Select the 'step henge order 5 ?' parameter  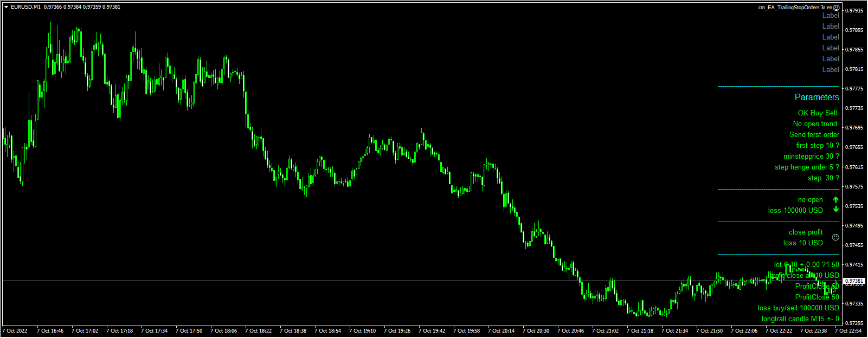807,167
